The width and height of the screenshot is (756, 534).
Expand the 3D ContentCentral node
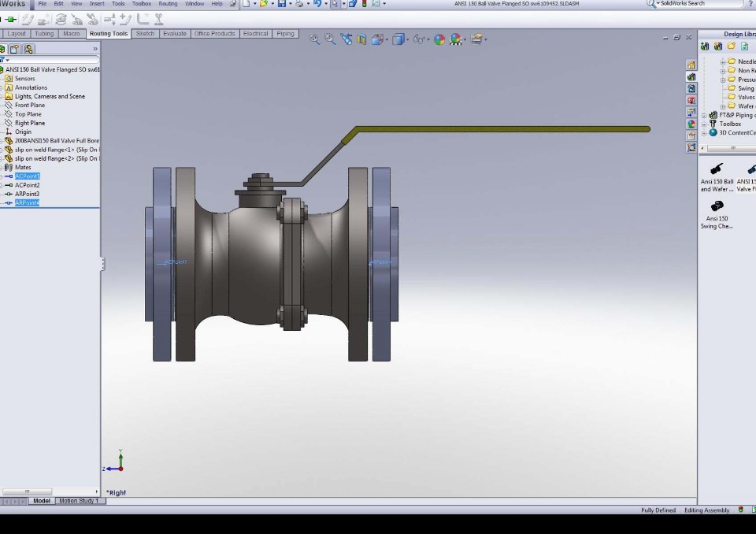(704, 133)
